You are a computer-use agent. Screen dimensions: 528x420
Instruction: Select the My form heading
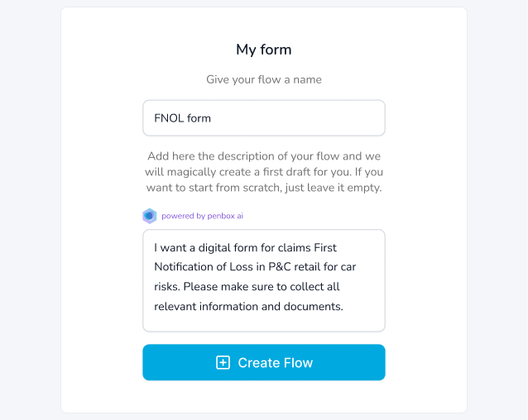pyautogui.click(x=264, y=50)
